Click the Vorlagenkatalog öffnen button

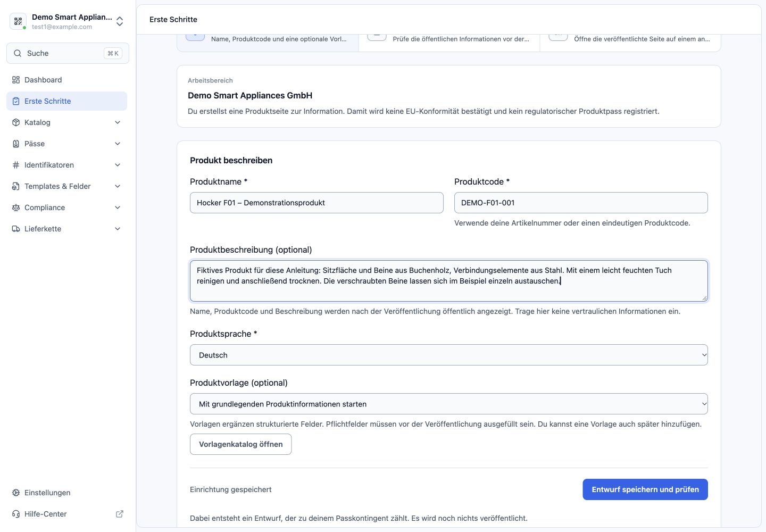click(x=241, y=444)
